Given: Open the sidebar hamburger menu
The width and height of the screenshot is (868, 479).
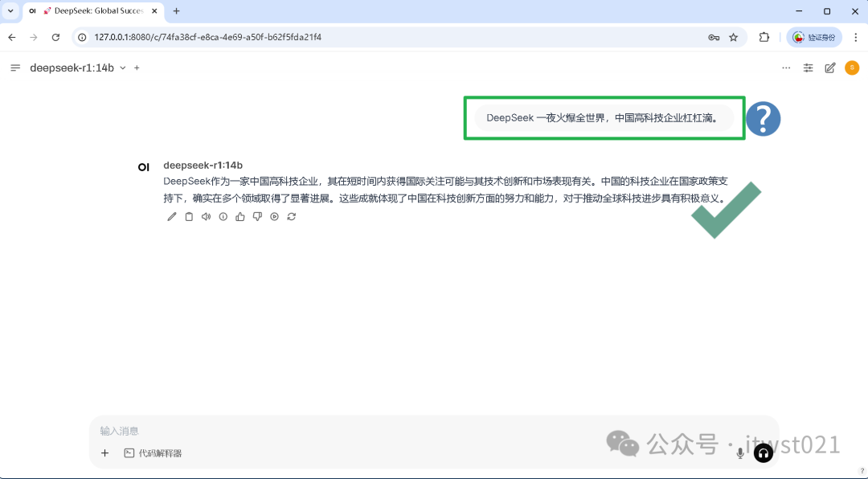Looking at the screenshot, I should click(x=15, y=68).
